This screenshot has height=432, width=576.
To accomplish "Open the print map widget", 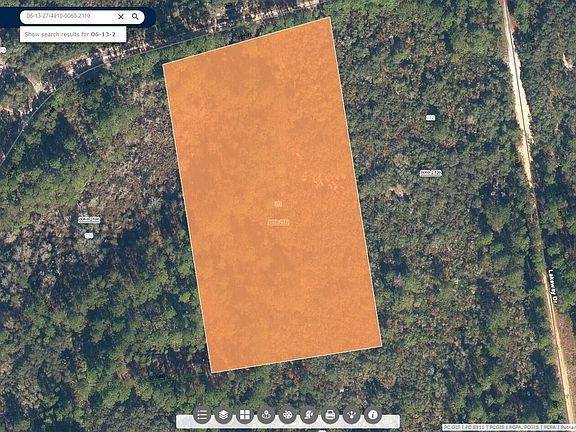I will click(x=330, y=415).
